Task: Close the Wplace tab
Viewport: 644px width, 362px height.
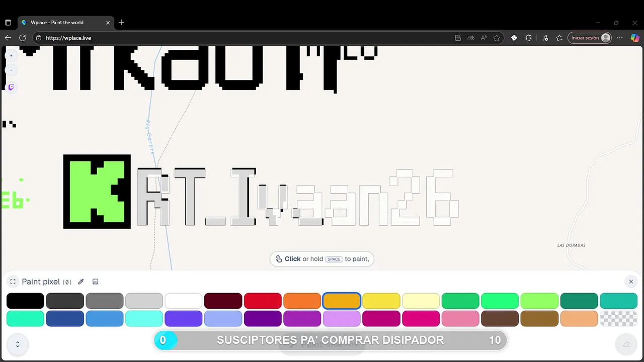Action: point(108,23)
